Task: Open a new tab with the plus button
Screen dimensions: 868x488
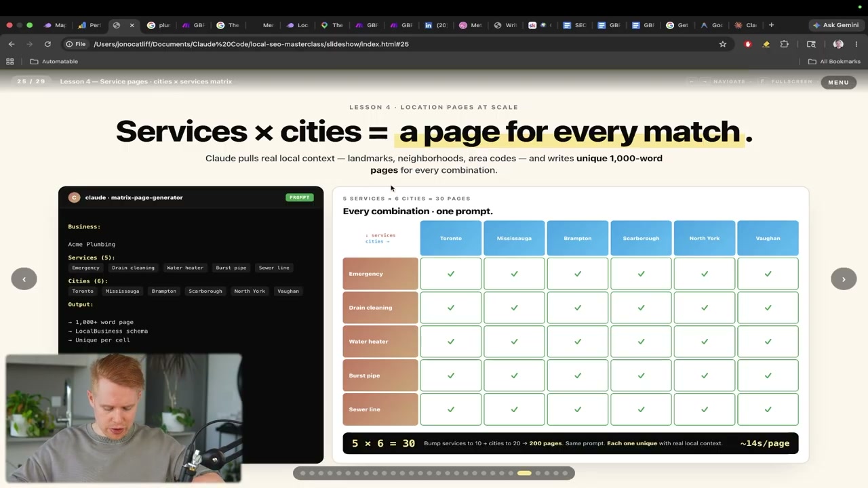Action: (x=771, y=25)
